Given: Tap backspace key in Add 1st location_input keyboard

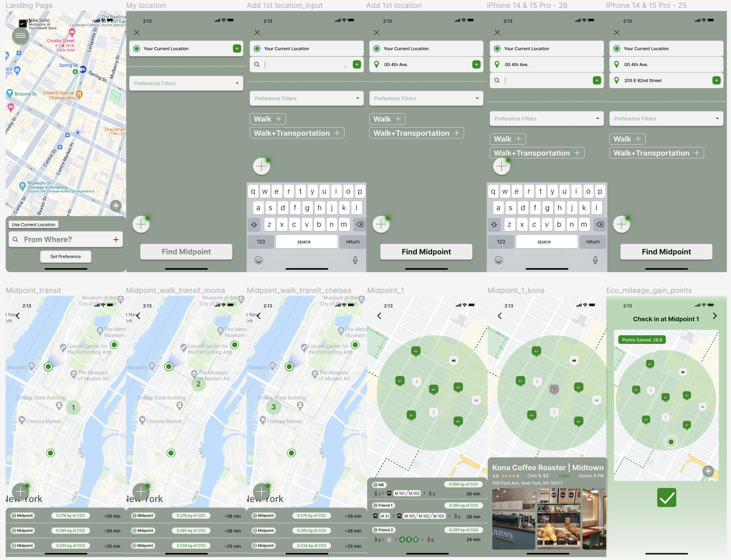Looking at the screenshot, I should (360, 224).
